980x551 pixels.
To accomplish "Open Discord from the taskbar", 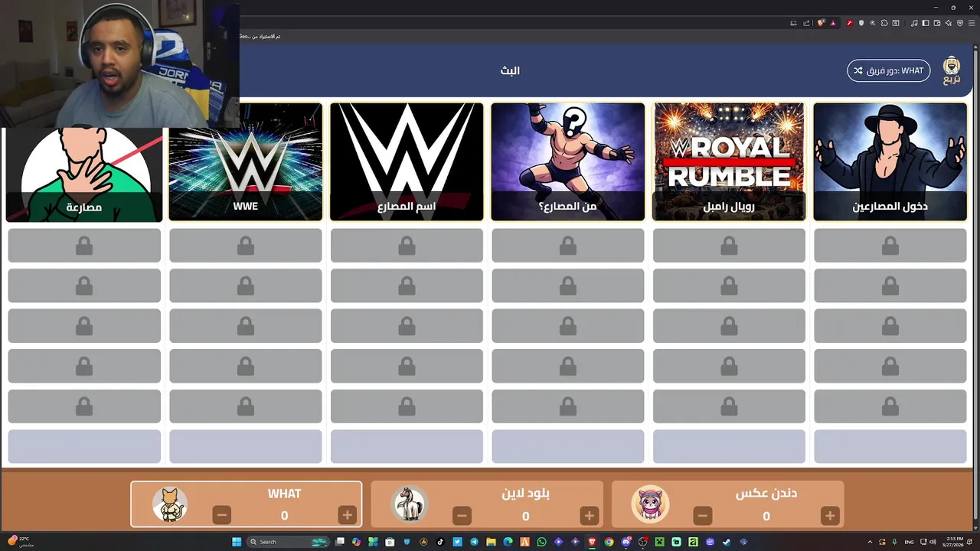I will click(x=626, y=542).
